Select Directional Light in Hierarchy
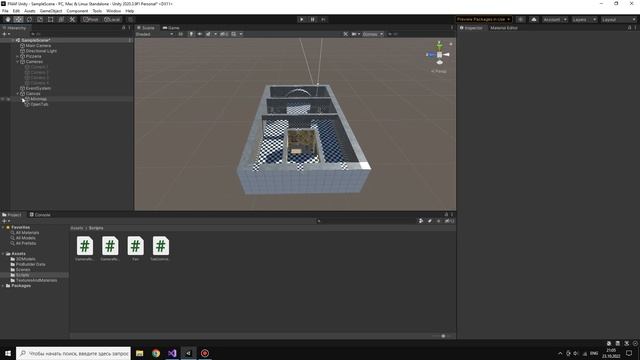Viewport: 640px width, 360px height. pyautogui.click(x=41, y=51)
